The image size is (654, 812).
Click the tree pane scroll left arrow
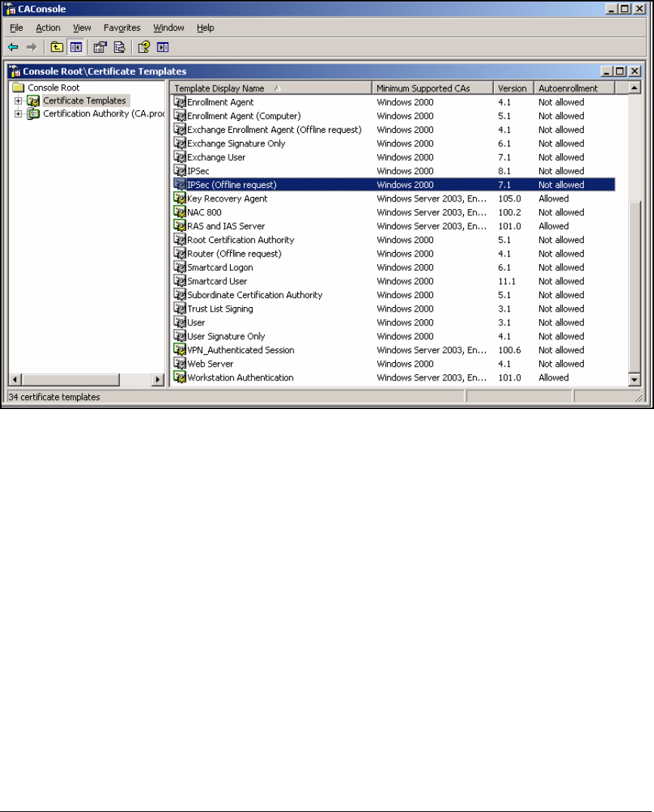click(x=15, y=380)
